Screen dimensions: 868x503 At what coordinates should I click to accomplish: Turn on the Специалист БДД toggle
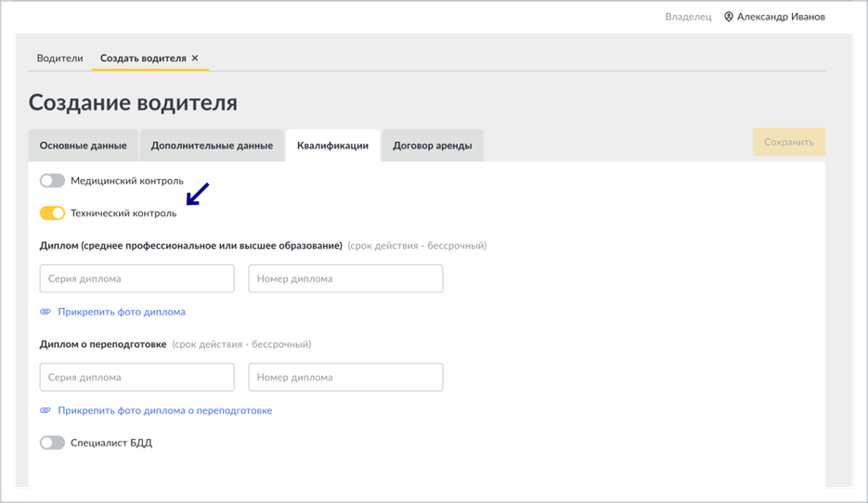(52, 443)
